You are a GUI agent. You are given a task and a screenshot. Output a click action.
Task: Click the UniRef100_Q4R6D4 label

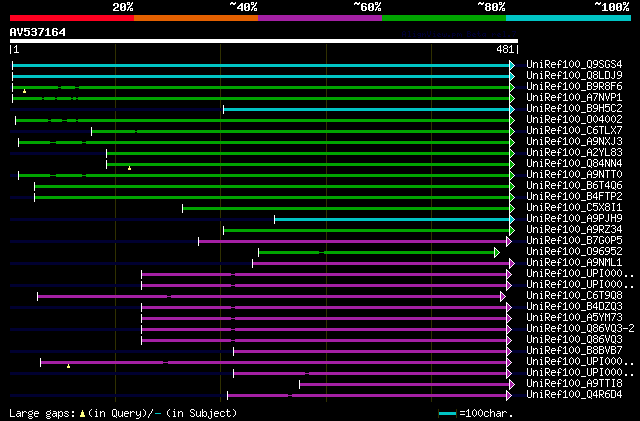574,395
